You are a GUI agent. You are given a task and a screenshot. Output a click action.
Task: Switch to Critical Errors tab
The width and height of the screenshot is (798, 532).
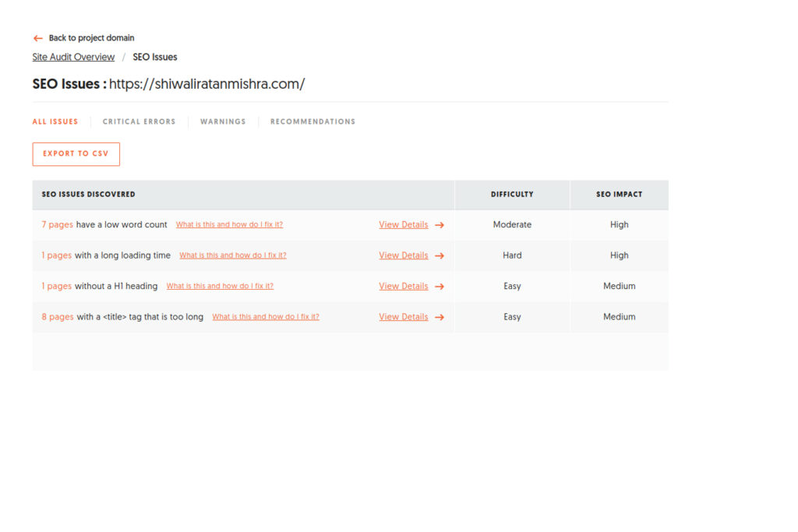139,122
